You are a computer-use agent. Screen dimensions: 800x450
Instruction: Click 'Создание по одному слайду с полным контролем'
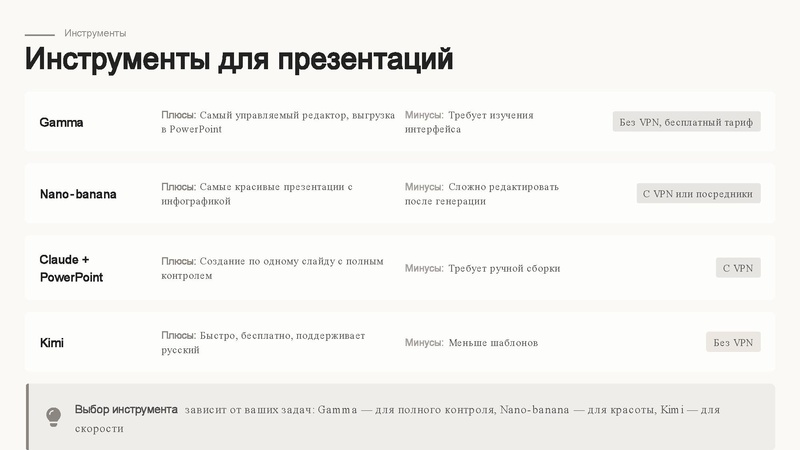(x=272, y=268)
